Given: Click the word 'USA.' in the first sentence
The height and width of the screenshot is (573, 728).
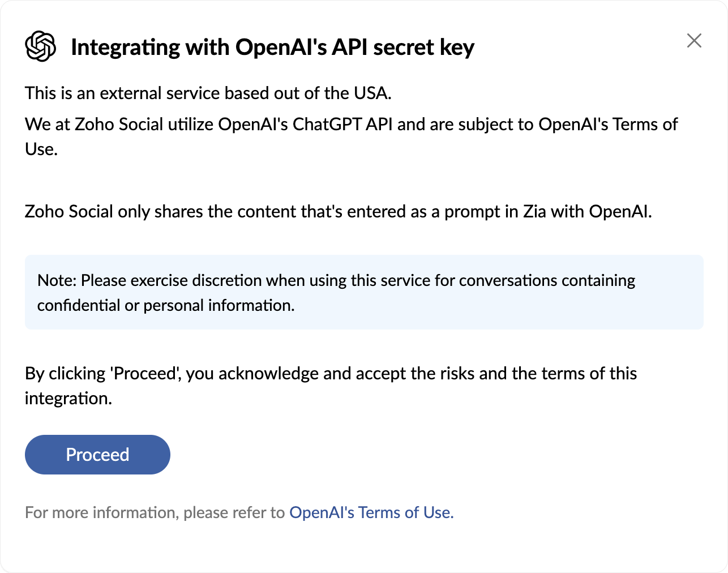Looking at the screenshot, I should (372, 93).
